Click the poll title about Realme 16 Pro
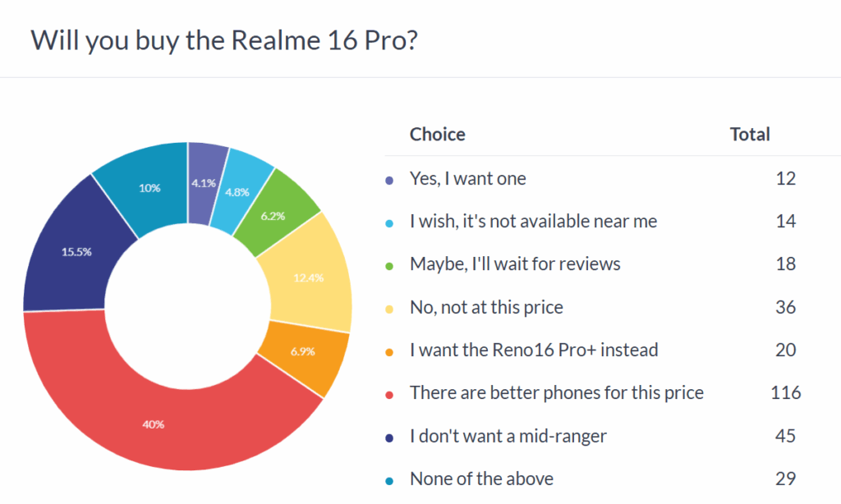Screen dimensions: 841x504 224,39
